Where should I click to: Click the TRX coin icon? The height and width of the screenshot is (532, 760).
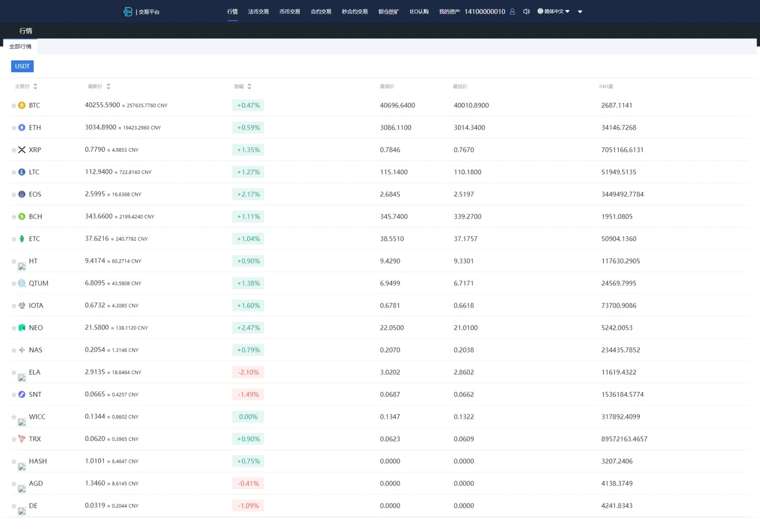22,439
